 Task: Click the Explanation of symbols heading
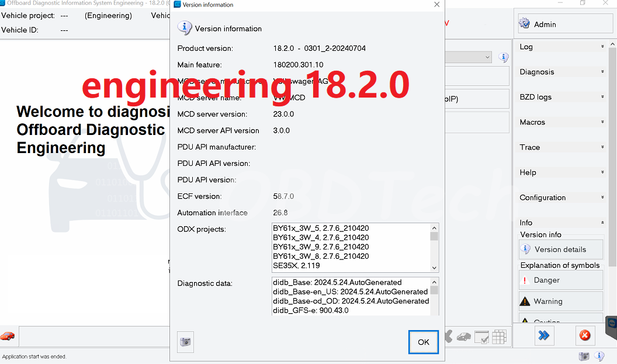click(x=560, y=265)
